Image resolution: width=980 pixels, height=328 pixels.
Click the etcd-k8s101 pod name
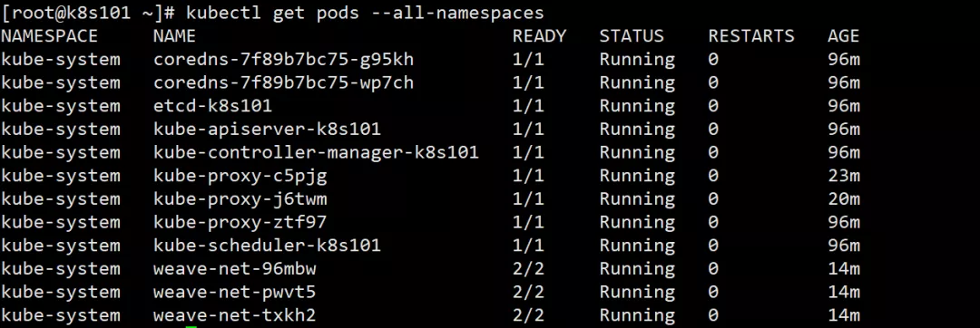pos(213,106)
